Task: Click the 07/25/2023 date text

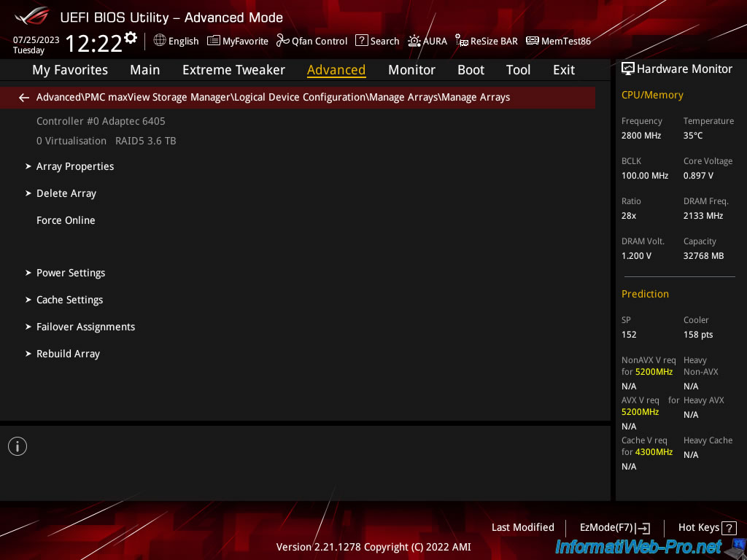Action: [36, 40]
